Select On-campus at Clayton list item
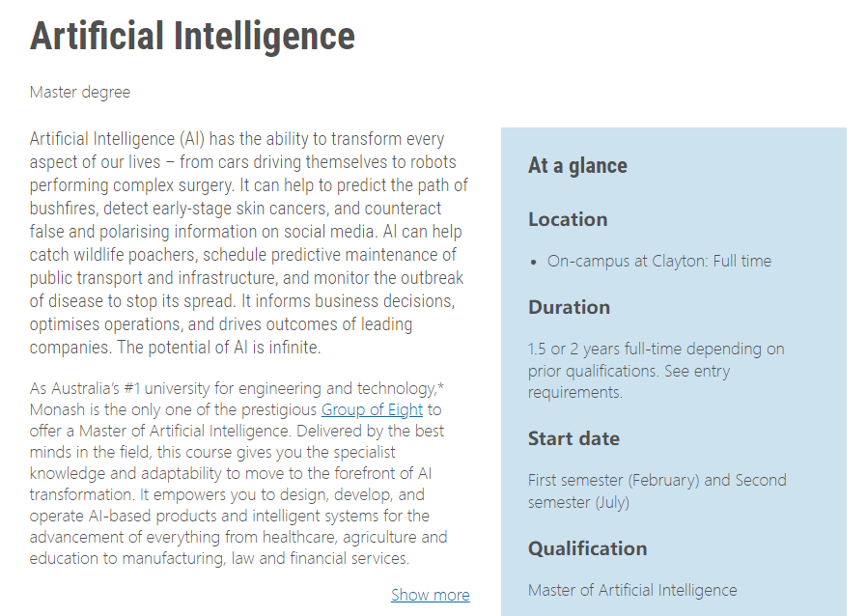Screen dimensions: 867x616 (x=658, y=261)
